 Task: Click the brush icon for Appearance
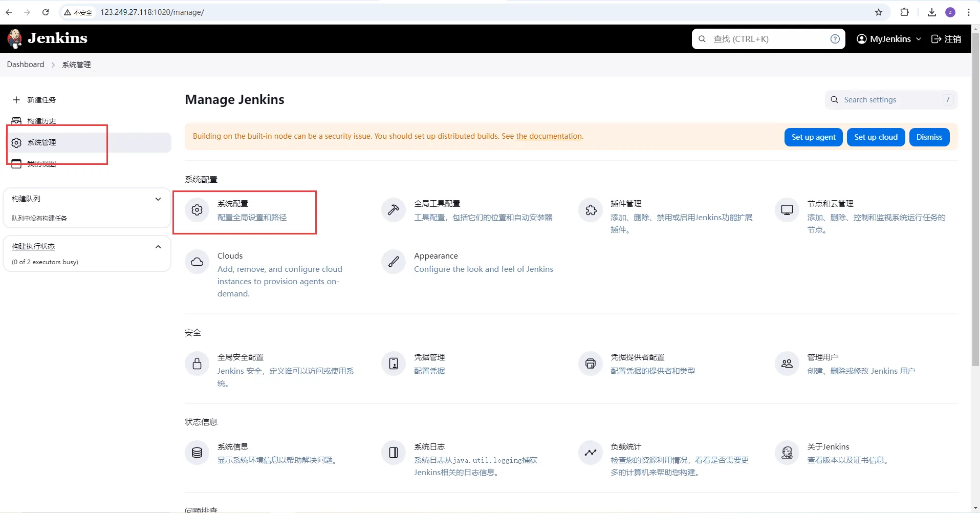[x=394, y=262]
